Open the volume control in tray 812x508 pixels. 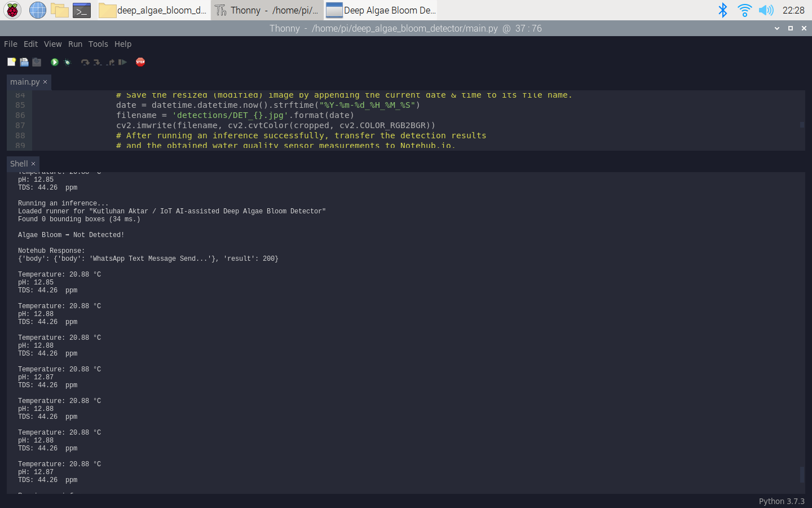tap(766, 10)
